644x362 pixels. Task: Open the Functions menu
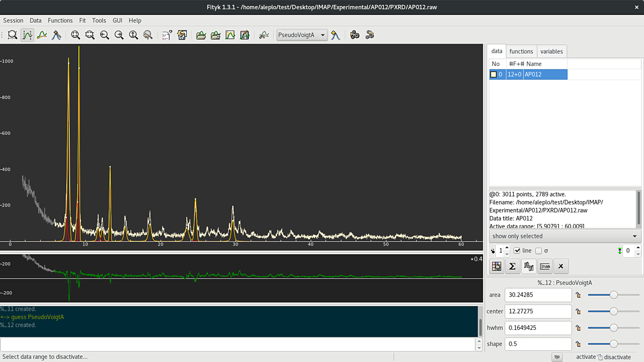[x=60, y=21]
